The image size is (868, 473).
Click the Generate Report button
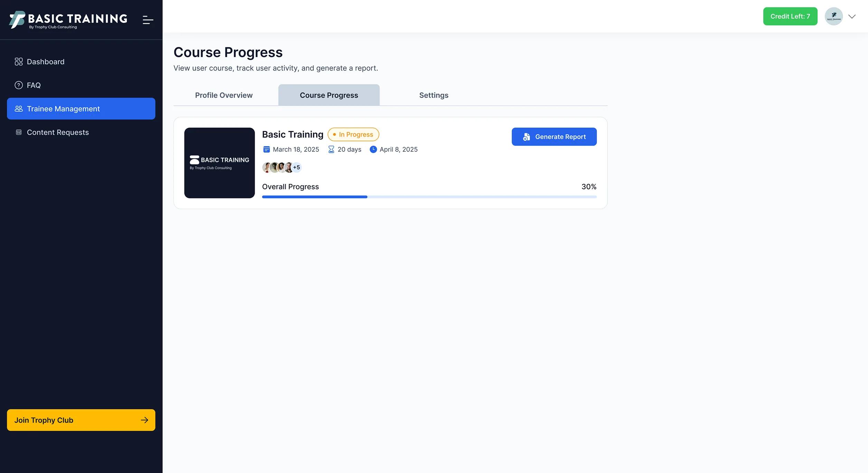(x=554, y=137)
